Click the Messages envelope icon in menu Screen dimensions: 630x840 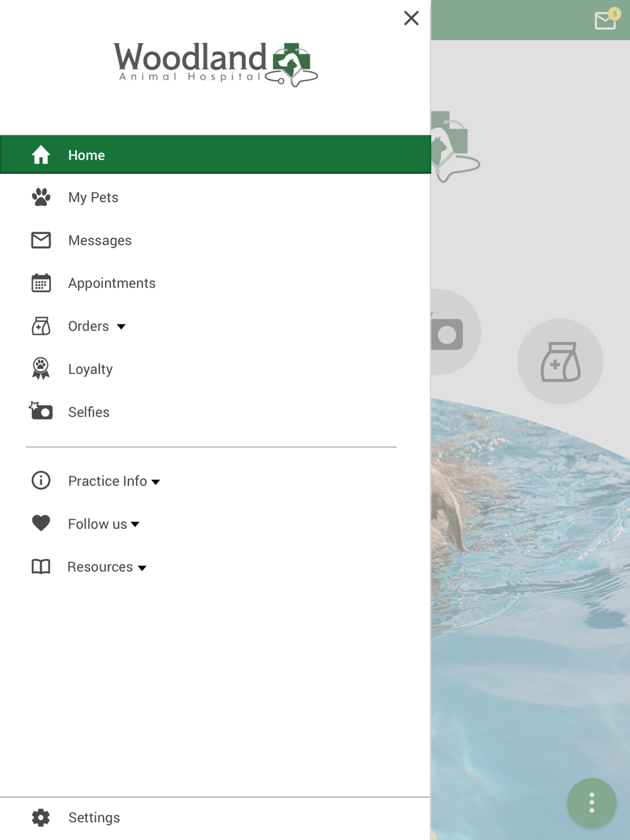point(41,240)
